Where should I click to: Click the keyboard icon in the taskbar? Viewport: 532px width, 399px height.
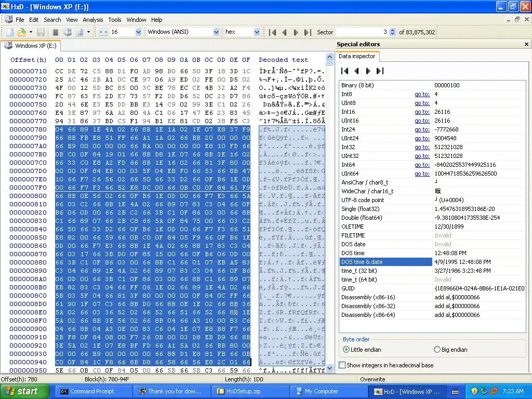coord(455,392)
